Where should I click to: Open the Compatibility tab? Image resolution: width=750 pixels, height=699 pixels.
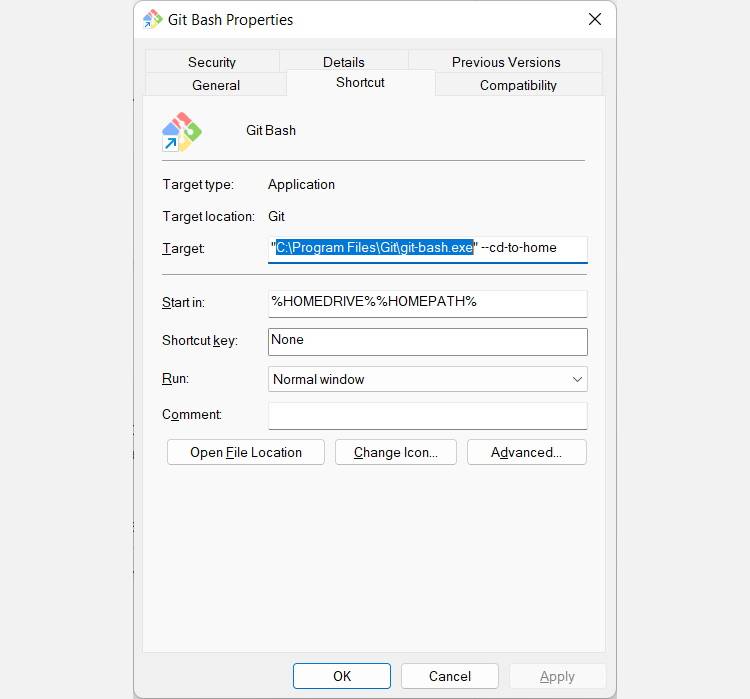click(x=518, y=85)
